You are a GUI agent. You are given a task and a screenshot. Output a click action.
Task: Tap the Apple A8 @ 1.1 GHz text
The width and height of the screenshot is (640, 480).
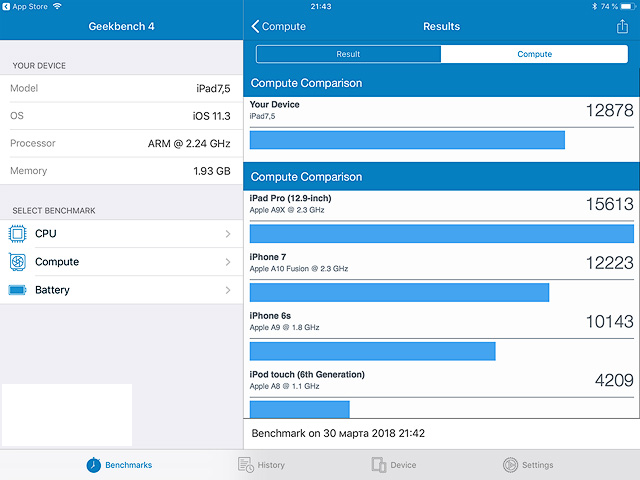[284, 387]
